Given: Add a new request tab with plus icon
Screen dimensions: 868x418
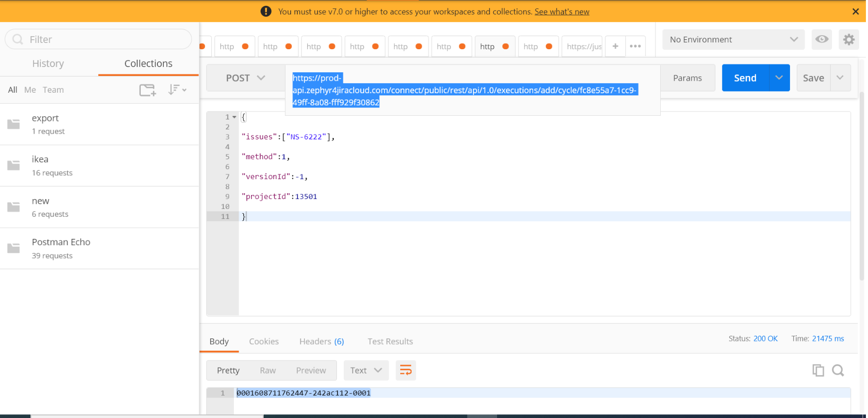Looking at the screenshot, I should pyautogui.click(x=615, y=46).
